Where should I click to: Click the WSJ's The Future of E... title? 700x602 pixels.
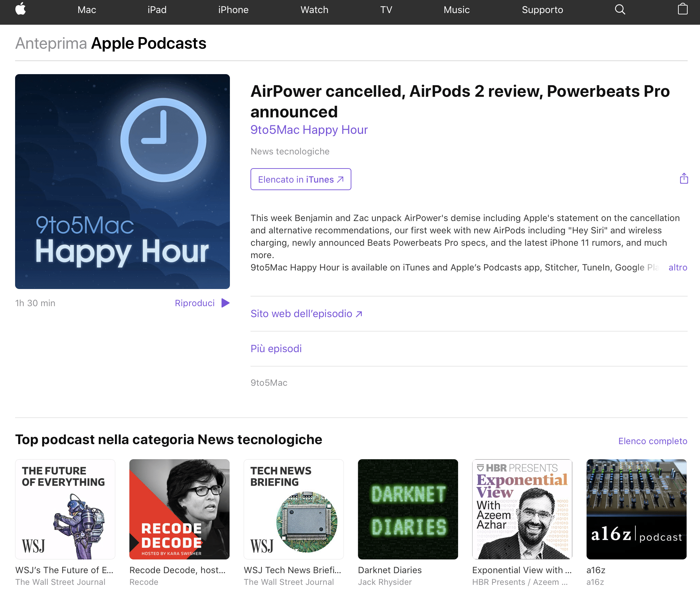[x=64, y=570]
